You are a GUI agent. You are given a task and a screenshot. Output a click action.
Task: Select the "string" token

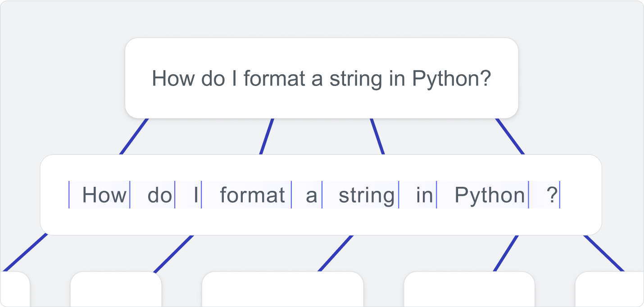tap(361, 195)
